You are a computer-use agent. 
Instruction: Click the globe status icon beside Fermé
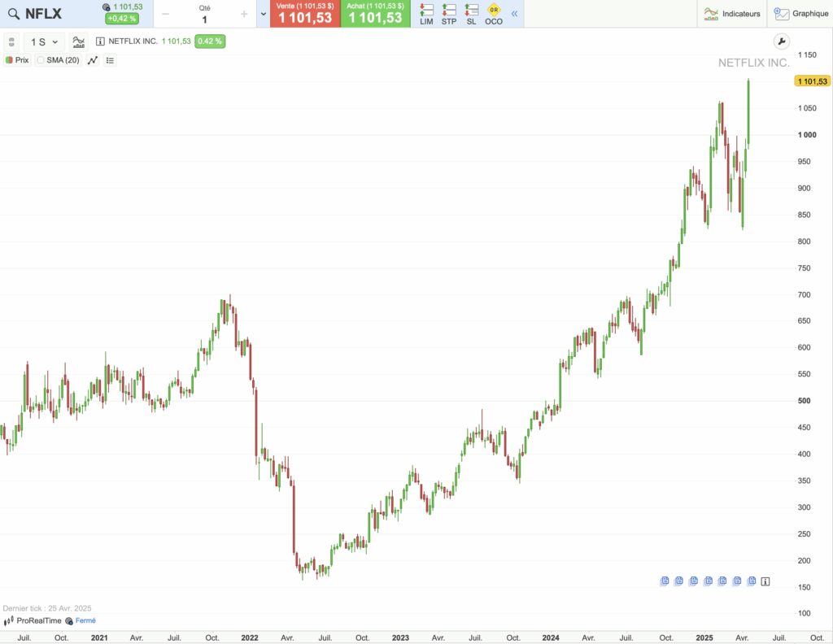coord(69,620)
